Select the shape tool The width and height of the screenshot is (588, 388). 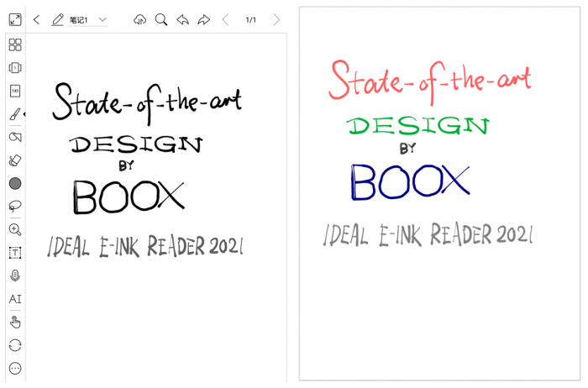15,137
